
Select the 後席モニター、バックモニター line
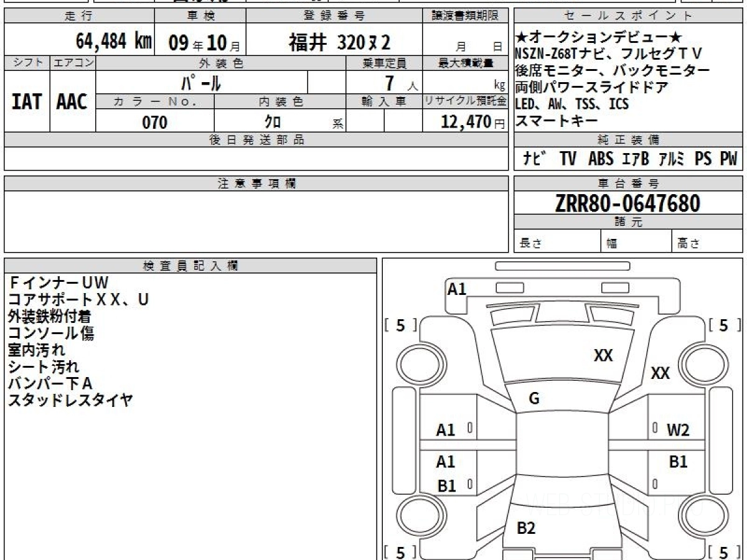point(612,71)
